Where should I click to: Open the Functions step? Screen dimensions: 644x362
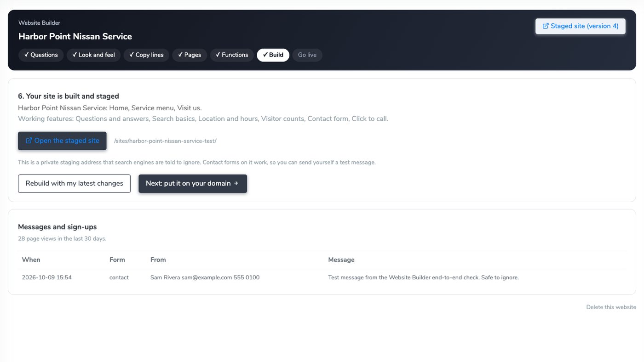[232, 55]
